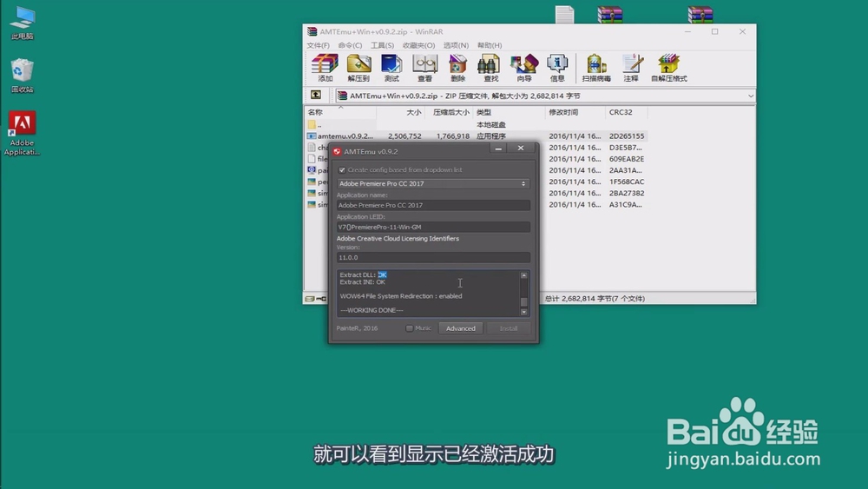Close the AMTEmu dialog
The height and width of the screenshot is (489, 868).
[520, 149]
